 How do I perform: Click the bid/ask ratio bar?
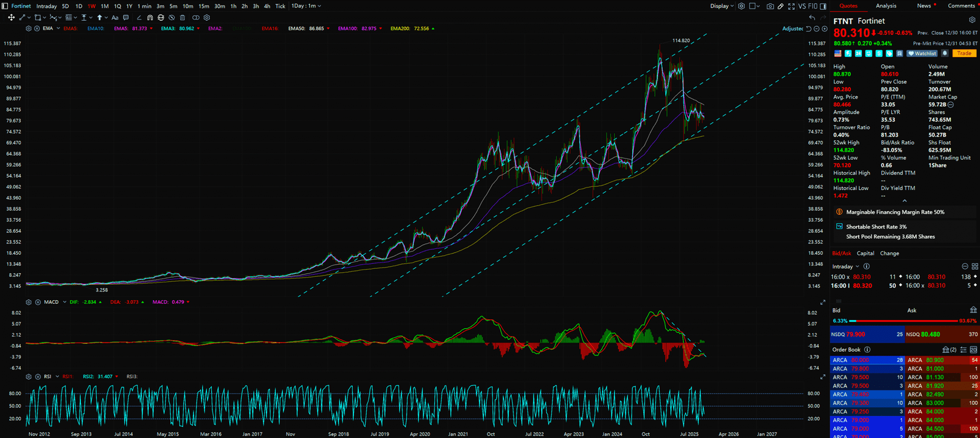click(x=903, y=321)
